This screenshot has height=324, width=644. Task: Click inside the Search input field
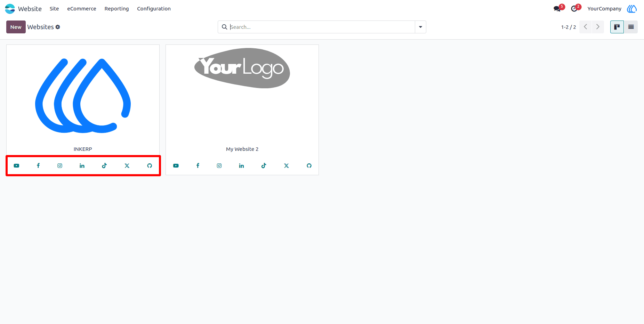(x=322, y=27)
